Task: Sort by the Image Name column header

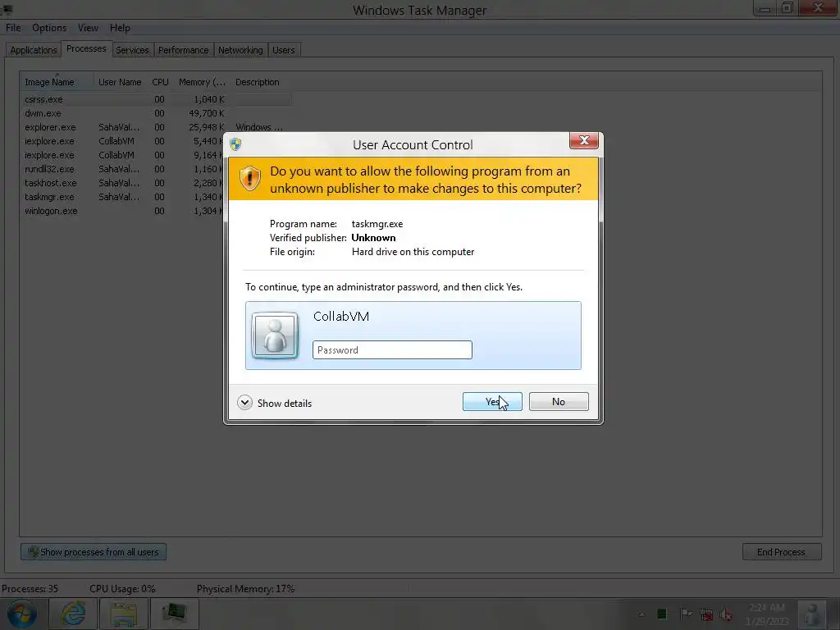Action: [57, 82]
